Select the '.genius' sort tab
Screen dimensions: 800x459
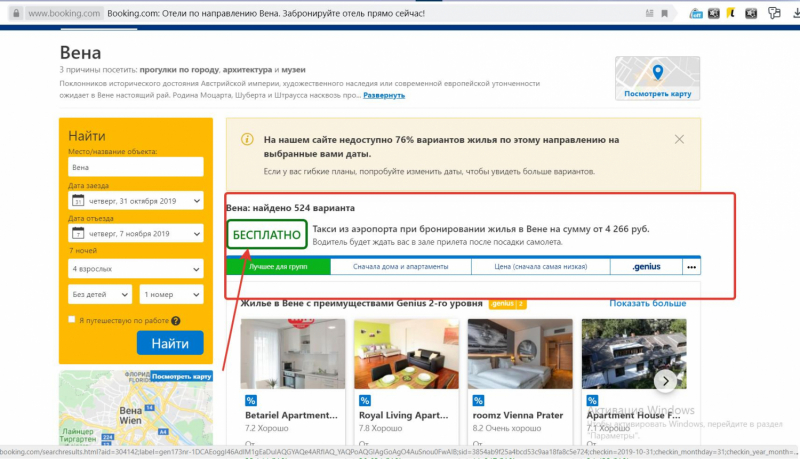point(646,267)
